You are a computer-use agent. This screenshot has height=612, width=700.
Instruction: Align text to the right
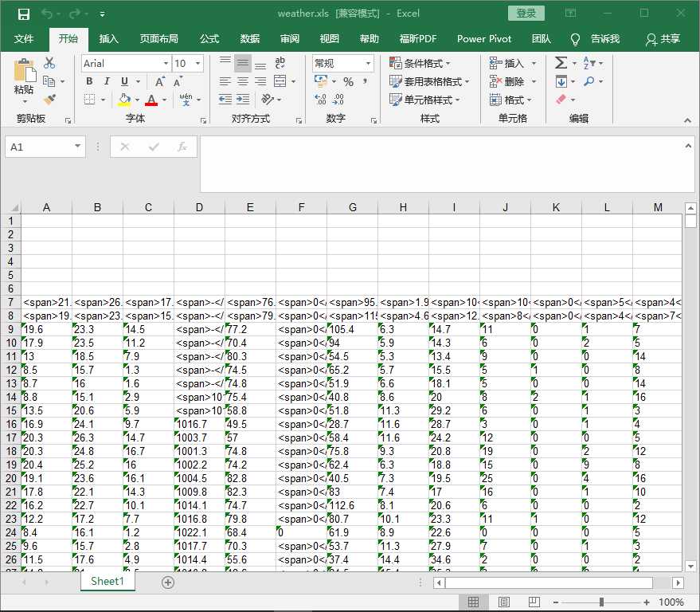pos(260,81)
